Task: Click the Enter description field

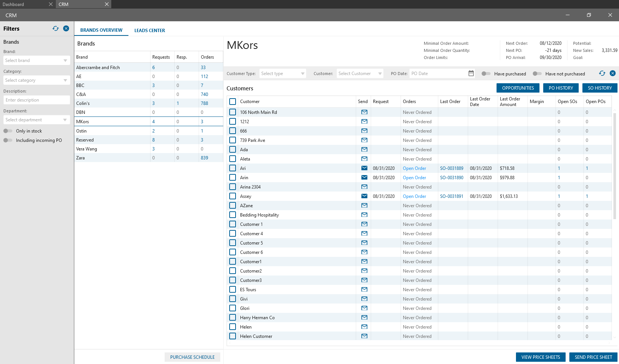Action: pyautogui.click(x=37, y=100)
